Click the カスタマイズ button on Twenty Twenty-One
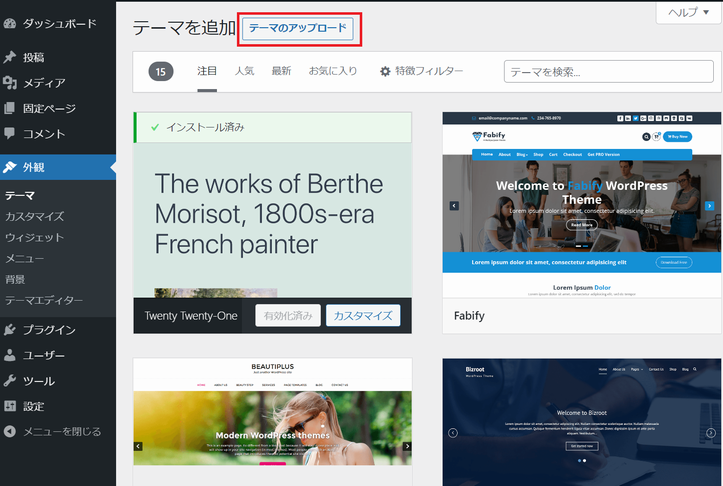This screenshot has height=486, width=723. tap(363, 315)
